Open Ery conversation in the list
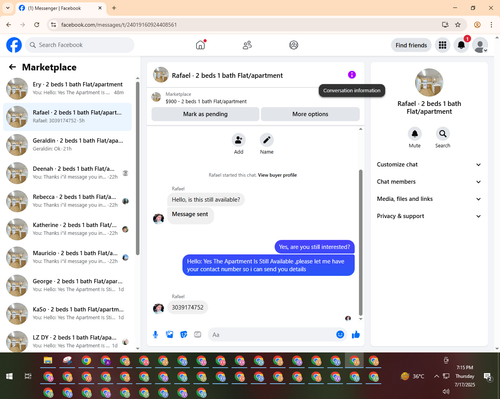This screenshot has width=500, height=399. click(67, 88)
